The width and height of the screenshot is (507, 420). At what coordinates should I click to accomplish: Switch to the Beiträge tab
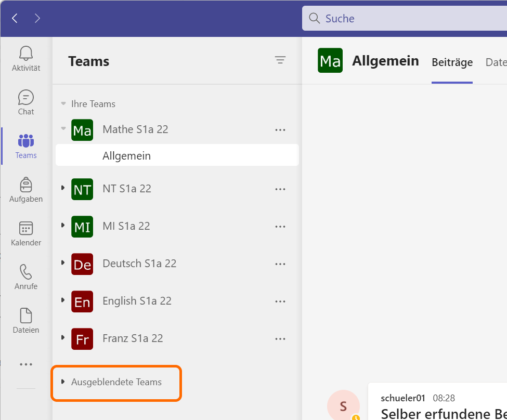click(452, 62)
